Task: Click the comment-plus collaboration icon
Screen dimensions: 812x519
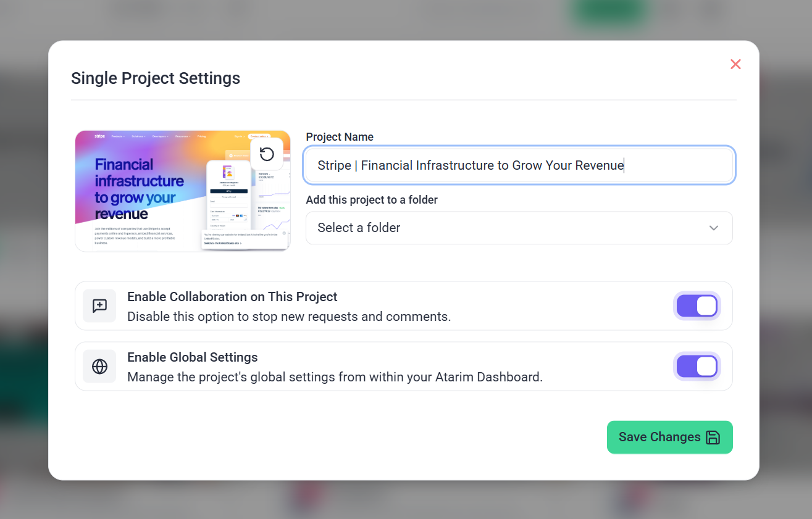Action: [99, 306]
